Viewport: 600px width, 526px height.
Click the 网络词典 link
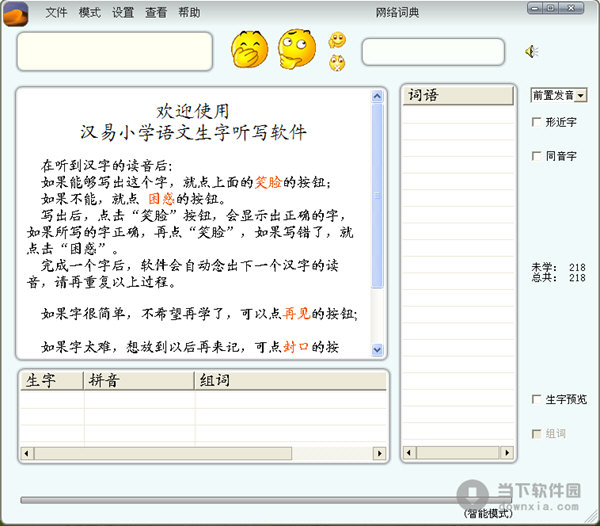point(397,13)
